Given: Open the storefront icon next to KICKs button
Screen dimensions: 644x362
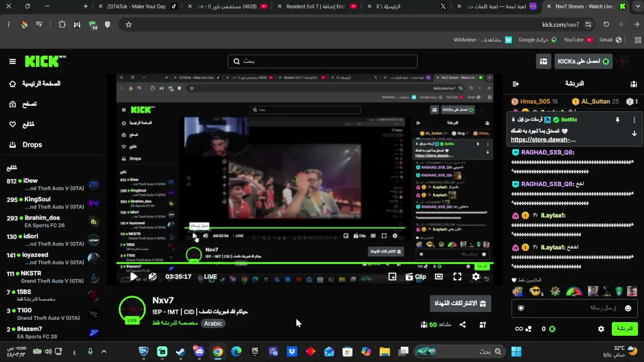Looking at the screenshot, I should (543, 61).
